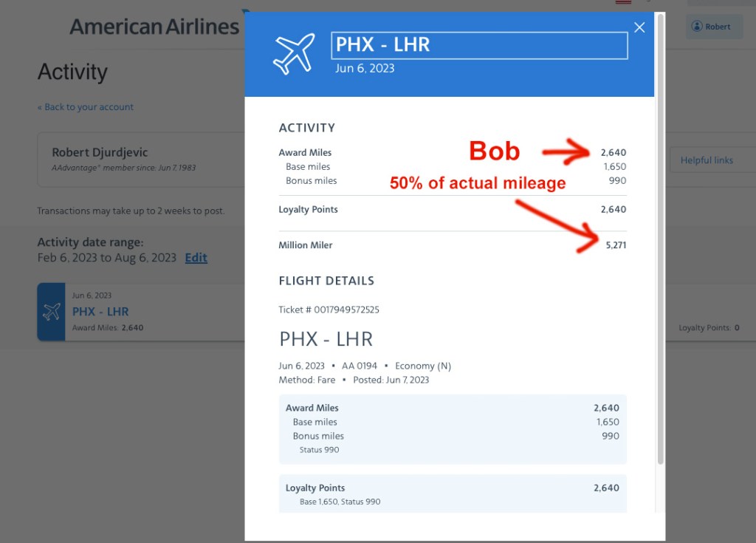
Task: Click the Robert Djurdjevic member card
Action: pyautogui.click(x=140, y=160)
